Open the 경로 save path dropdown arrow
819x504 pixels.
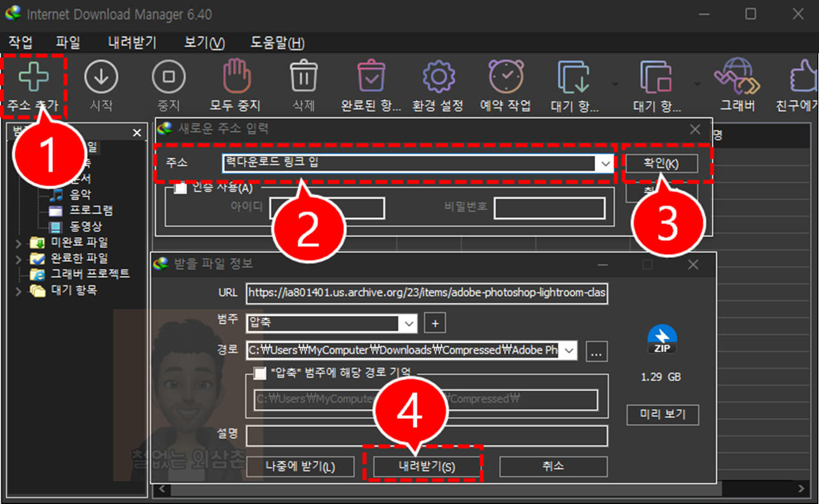pyautogui.click(x=569, y=350)
